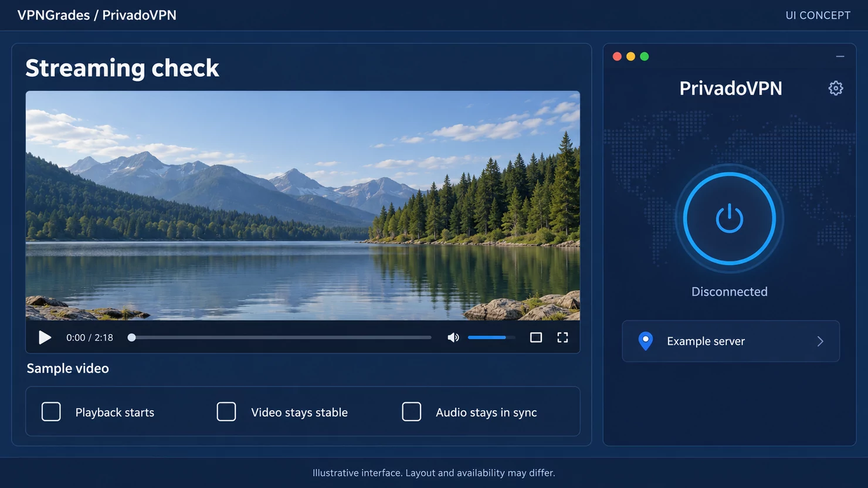Mute the video with the speaker icon
This screenshot has width=868, height=488.
click(453, 337)
